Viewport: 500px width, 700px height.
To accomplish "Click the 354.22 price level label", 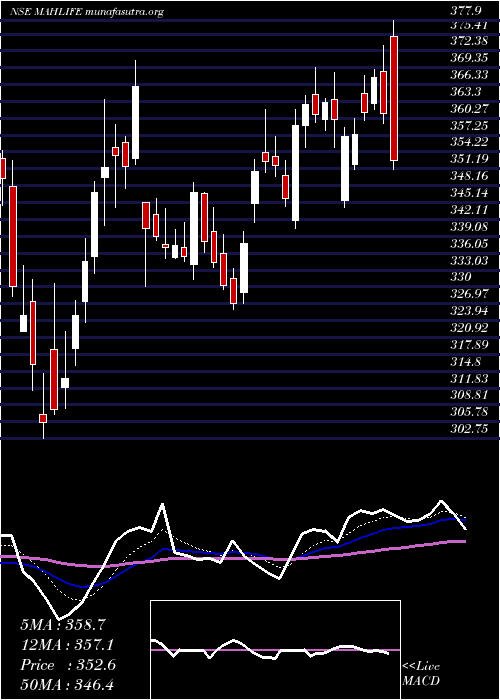I will click(468, 142).
